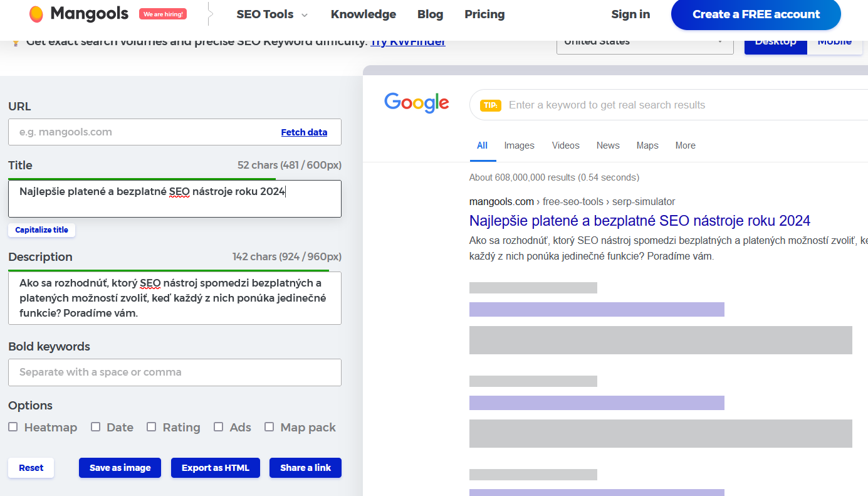Open the Knowledge menu item
This screenshot has width=868, height=496.
tap(363, 14)
